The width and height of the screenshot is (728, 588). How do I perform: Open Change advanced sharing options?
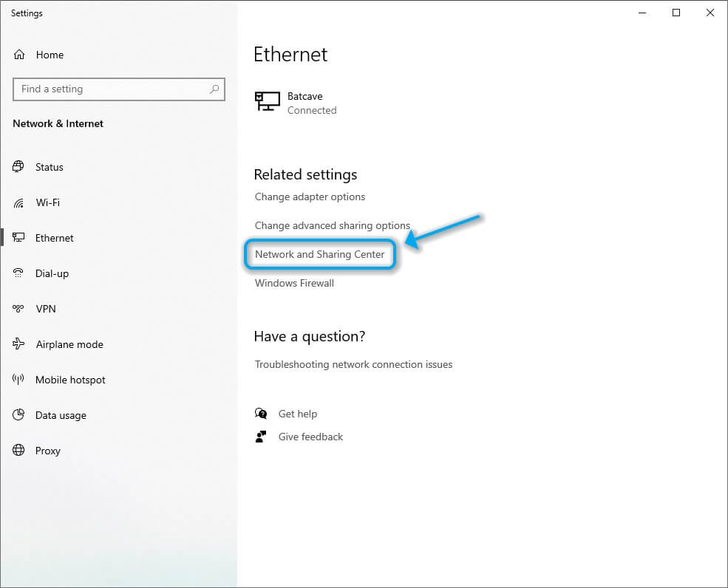333,225
